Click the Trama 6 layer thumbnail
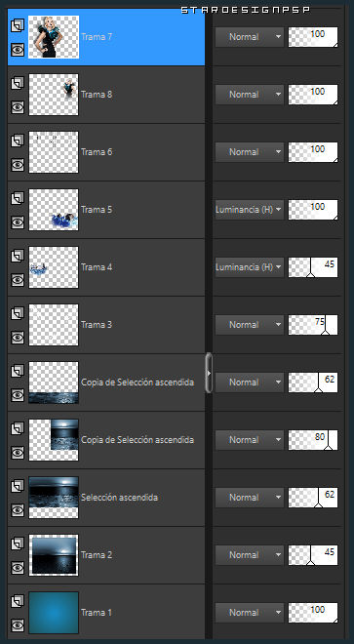 point(54,152)
